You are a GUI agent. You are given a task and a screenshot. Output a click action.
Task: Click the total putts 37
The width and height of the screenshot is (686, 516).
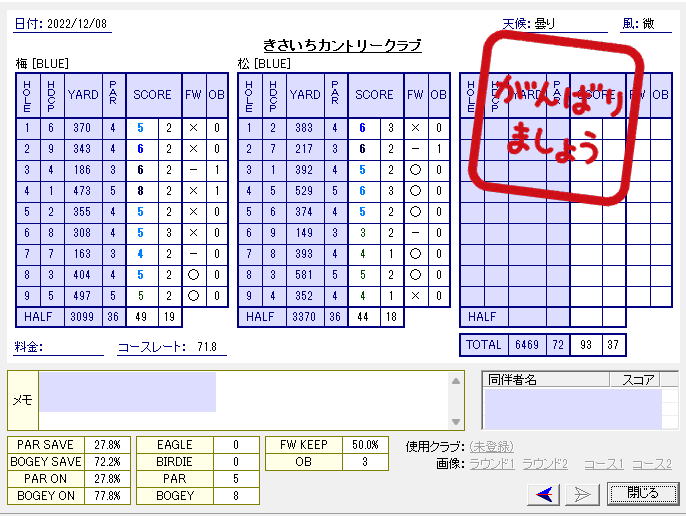click(613, 345)
